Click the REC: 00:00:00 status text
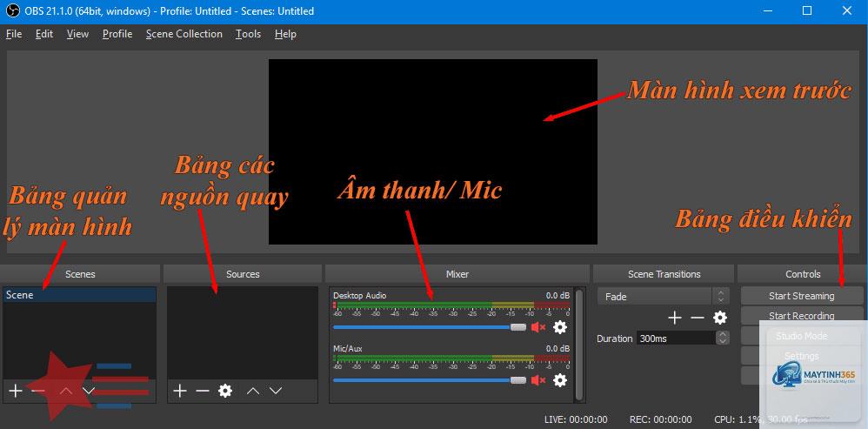The height and width of the screenshot is (429, 868). (x=660, y=419)
